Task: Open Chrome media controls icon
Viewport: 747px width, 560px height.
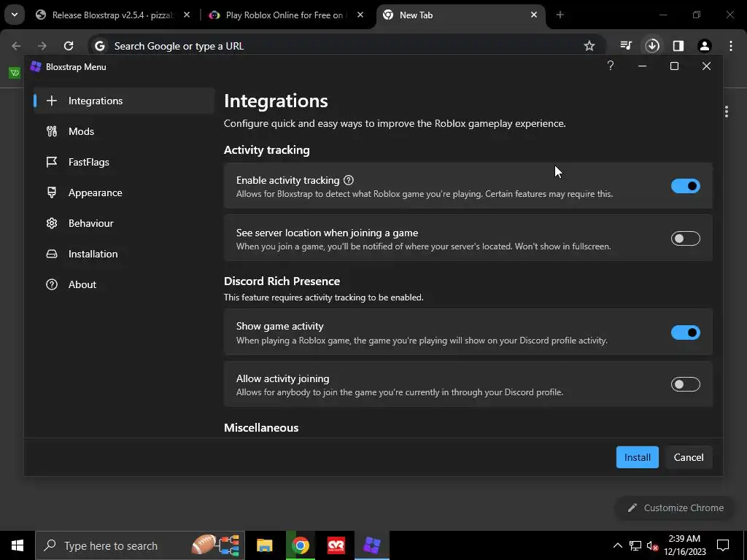Action: point(626,46)
